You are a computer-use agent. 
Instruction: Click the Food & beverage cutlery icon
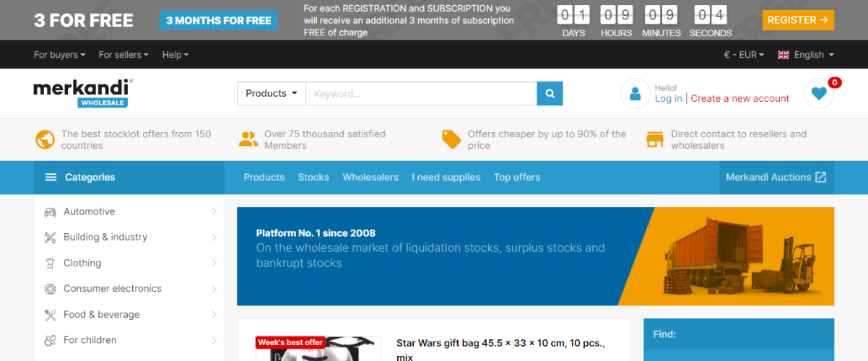[51, 315]
